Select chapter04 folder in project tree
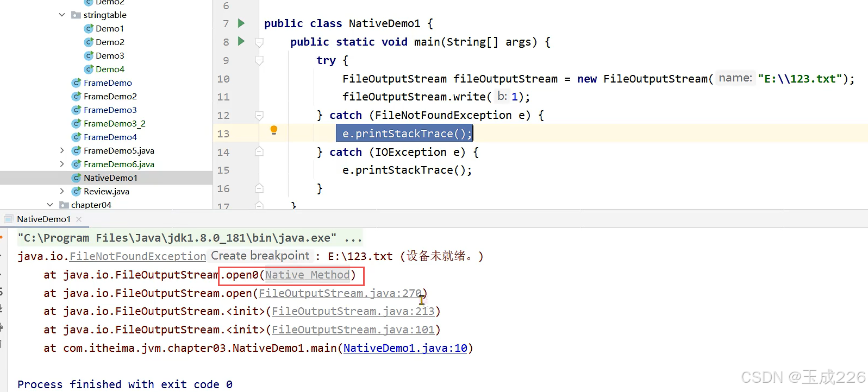The height and width of the screenshot is (392, 868). pos(91,205)
